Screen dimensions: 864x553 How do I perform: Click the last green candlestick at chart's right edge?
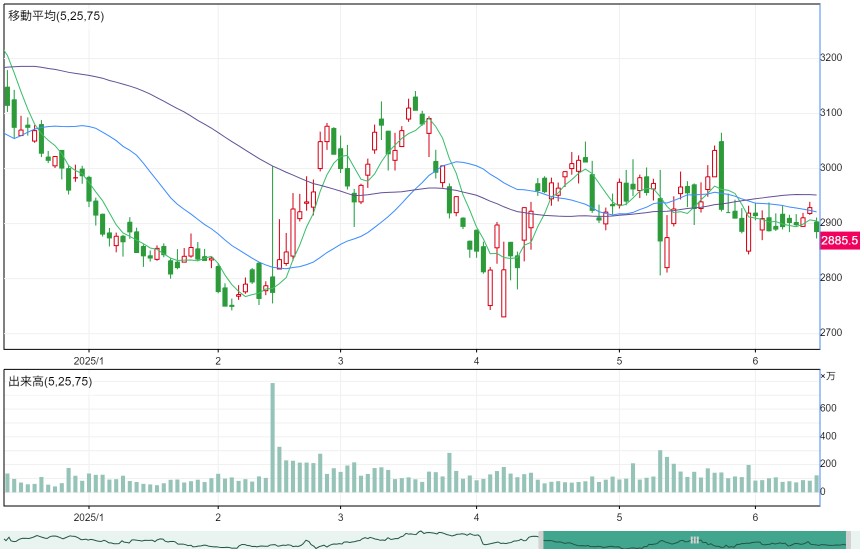(817, 226)
